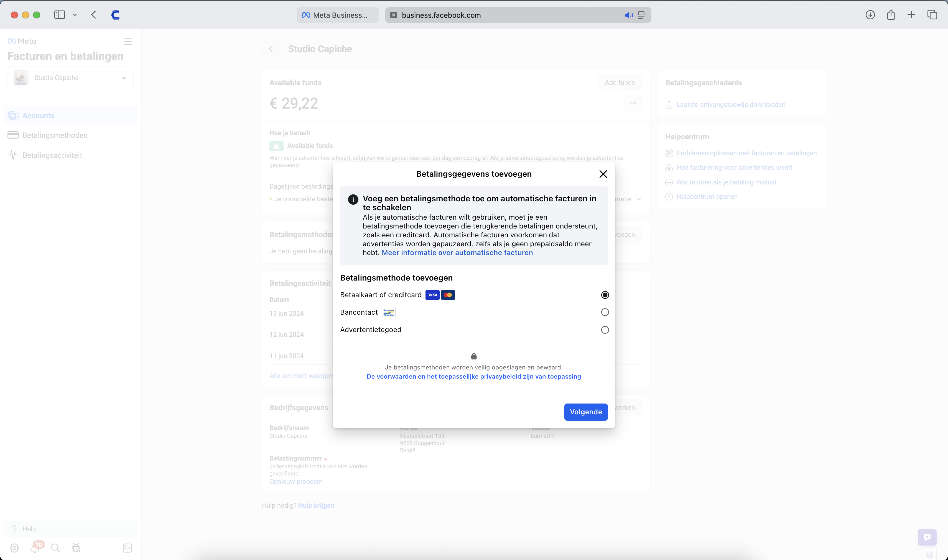This screenshot has height=560, width=948.
Task: Open Meer informatie over automatische facturen link
Action: (x=457, y=253)
